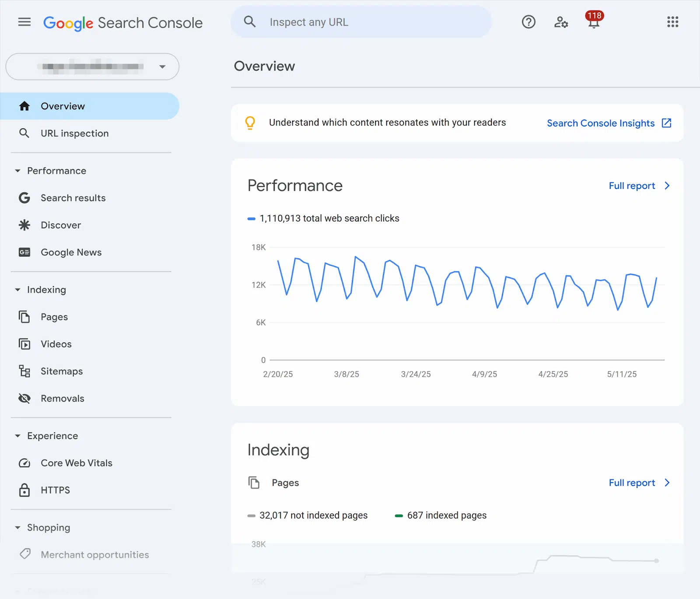Open the Videos indexing report
This screenshot has height=599, width=700.
pyautogui.click(x=90, y=344)
